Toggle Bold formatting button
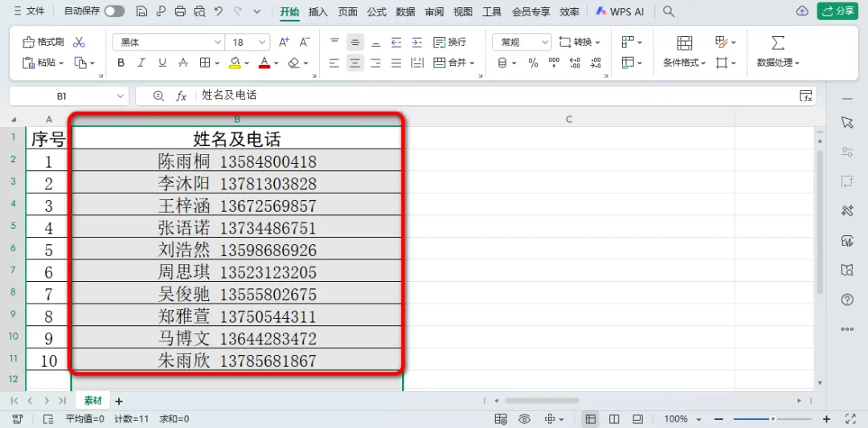Image resolution: width=868 pixels, height=428 pixels. [121, 63]
